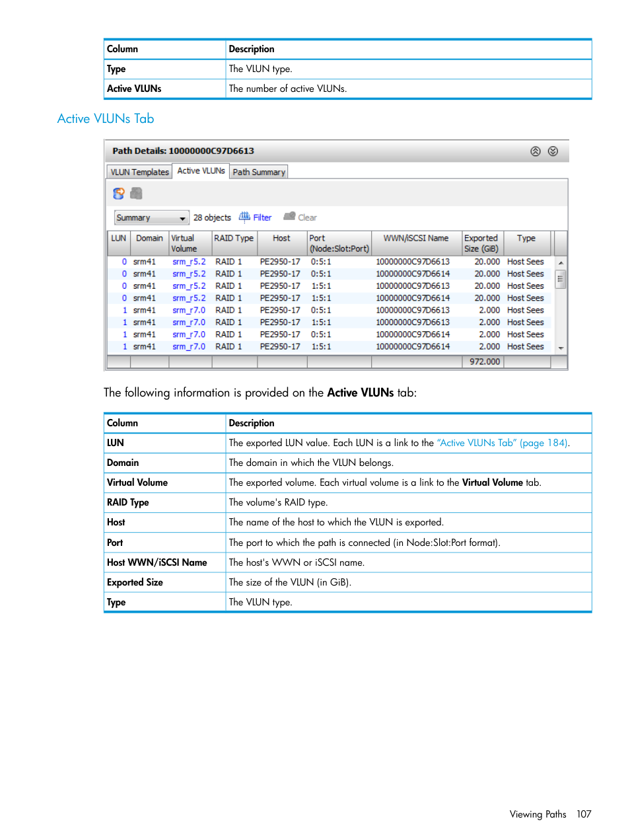This screenshot has width=630, height=840.
Task: Click the Filter icon
Action: click(x=244, y=217)
